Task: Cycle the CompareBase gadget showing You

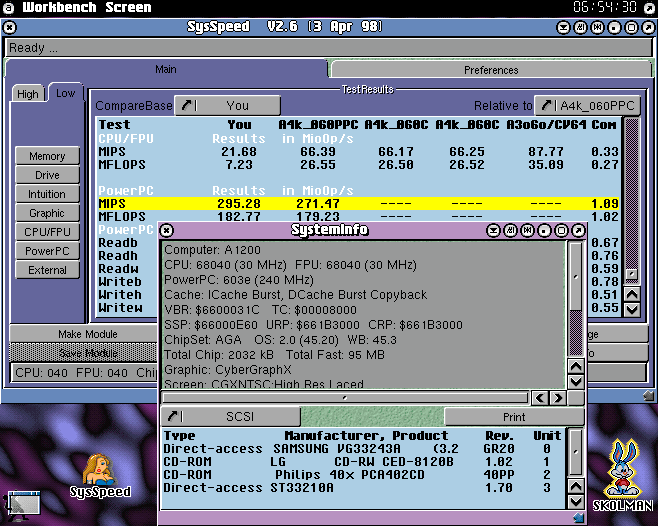Action: [227, 106]
